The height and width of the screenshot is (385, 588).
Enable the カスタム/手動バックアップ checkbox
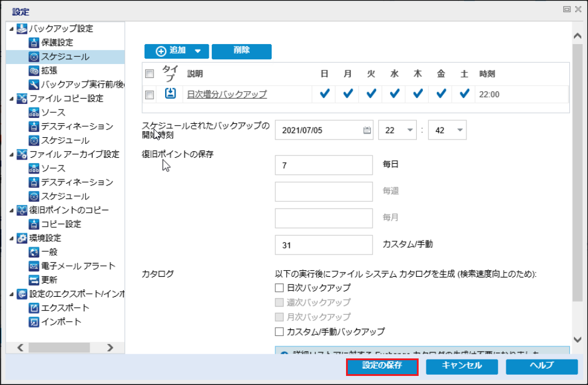click(279, 331)
